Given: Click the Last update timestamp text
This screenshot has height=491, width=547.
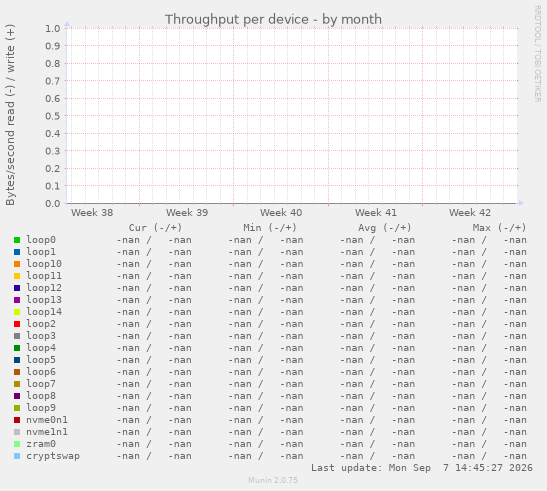Looking at the screenshot, I should [422, 468].
